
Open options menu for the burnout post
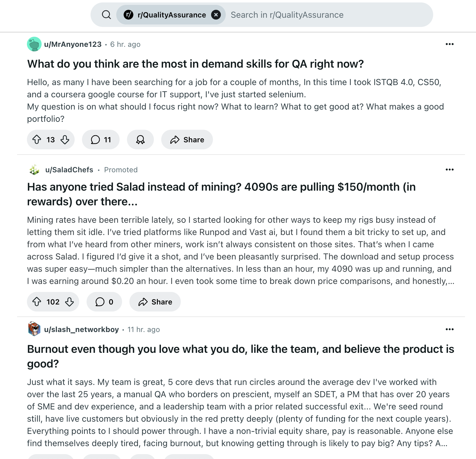coord(449,329)
